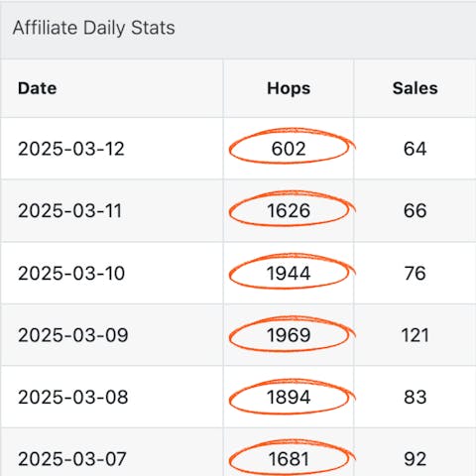Viewport: 476px width, 476px height.
Task: Click the 83 sales value
Action: coord(416,397)
